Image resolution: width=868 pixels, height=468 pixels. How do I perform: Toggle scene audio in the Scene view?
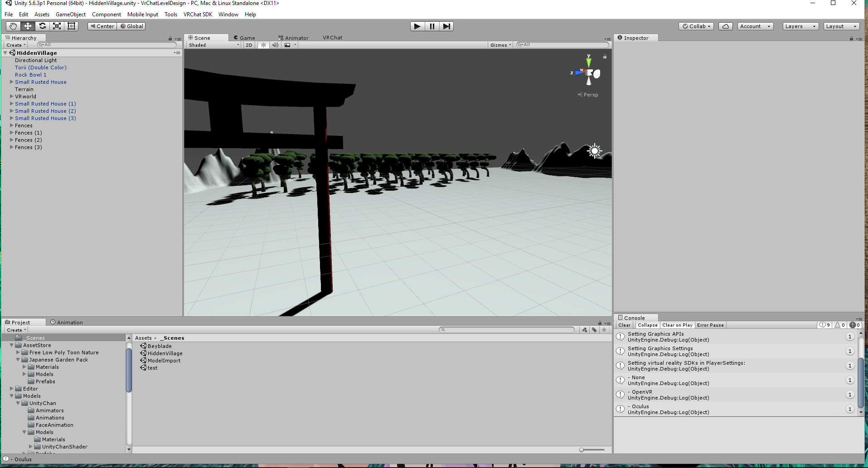[275, 45]
